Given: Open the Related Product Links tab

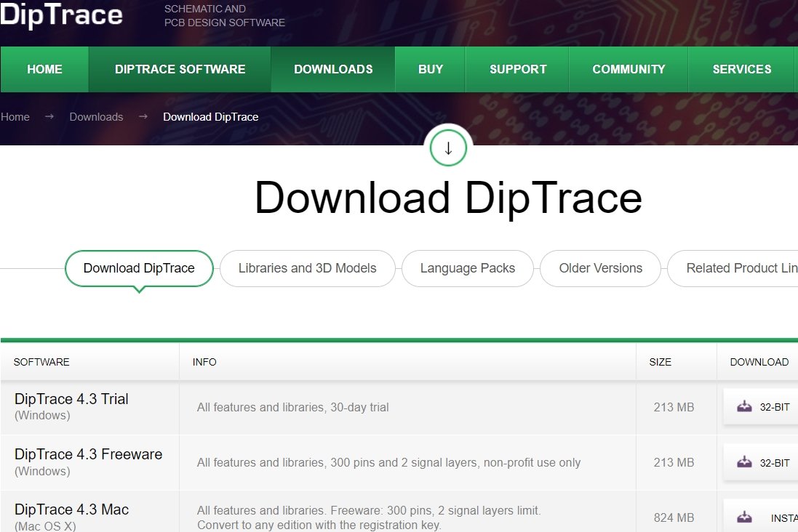Looking at the screenshot, I should [741, 268].
